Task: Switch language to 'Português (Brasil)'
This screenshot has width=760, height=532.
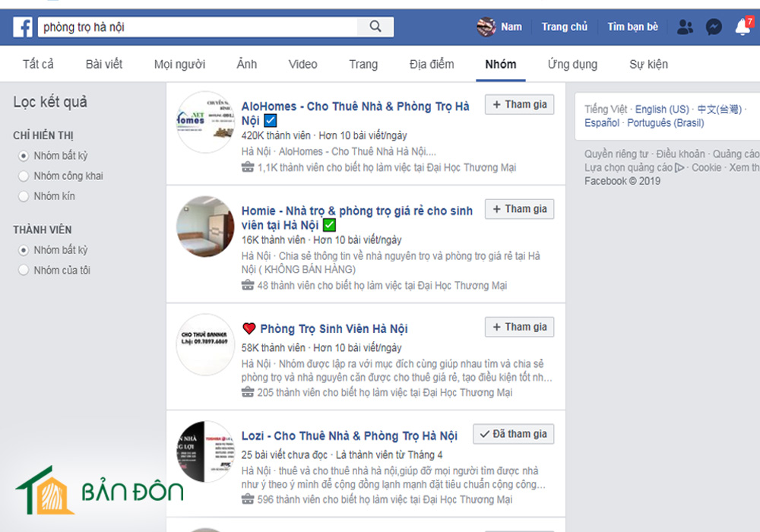Action: point(666,123)
